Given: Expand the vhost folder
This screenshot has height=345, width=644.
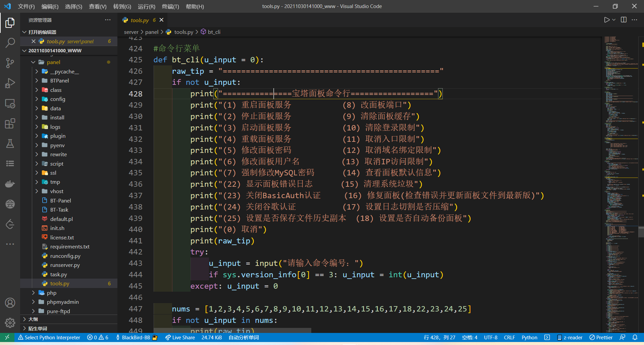Looking at the screenshot, I should click(69, 191).
